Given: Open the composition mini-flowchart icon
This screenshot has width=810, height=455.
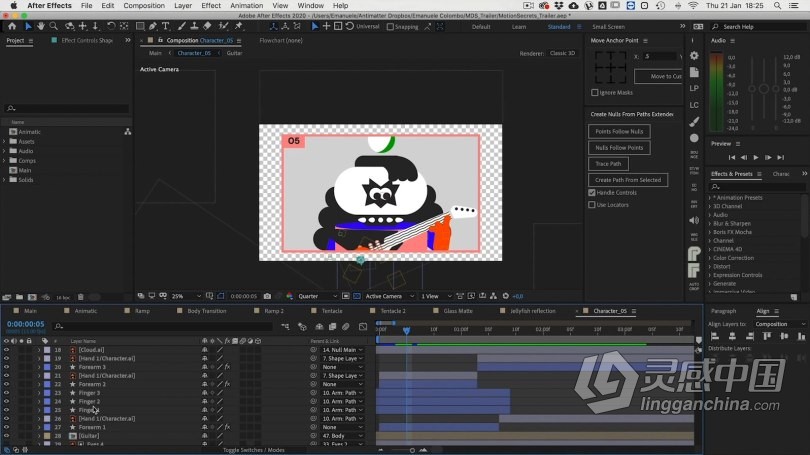Looking at the screenshot, I should [286, 326].
